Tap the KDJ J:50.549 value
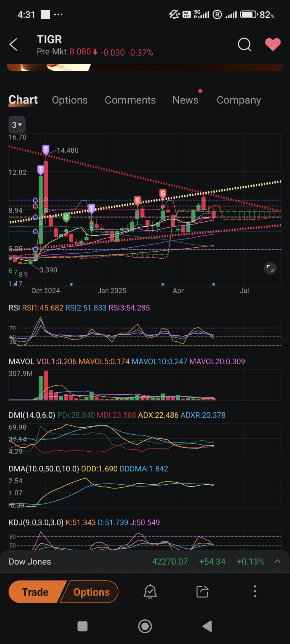Viewport: 290px width, 644px height. tap(145, 522)
